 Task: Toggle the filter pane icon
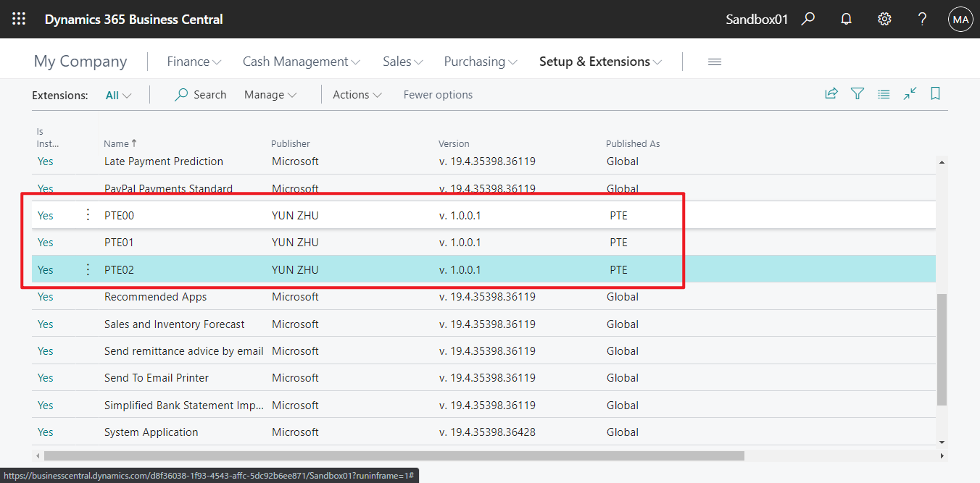click(x=857, y=93)
